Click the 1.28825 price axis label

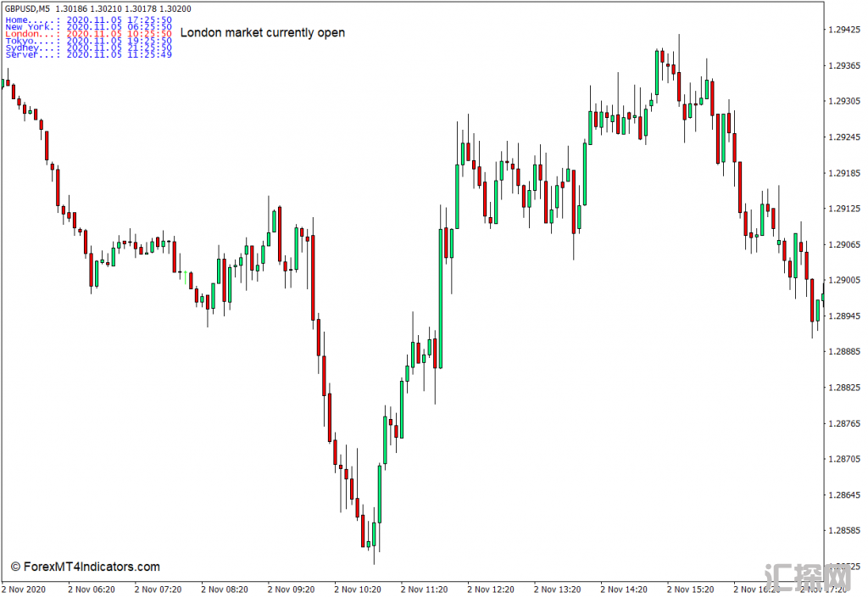point(844,388)
